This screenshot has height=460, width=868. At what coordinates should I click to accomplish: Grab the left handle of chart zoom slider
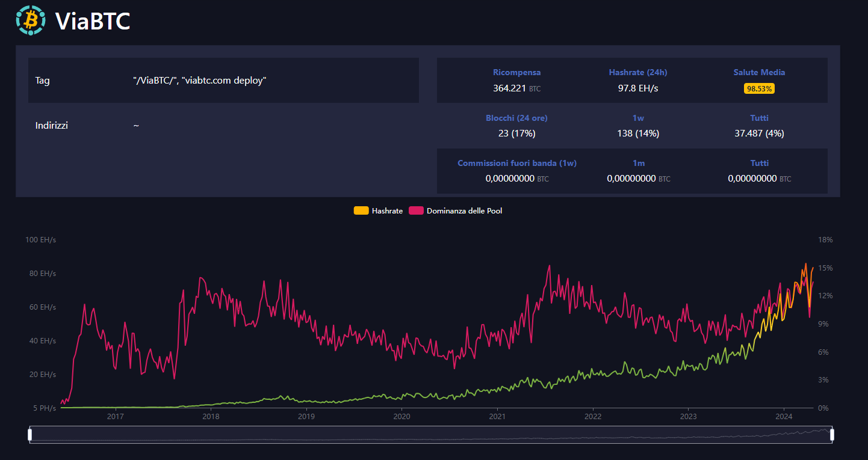[x=29, y=434]
